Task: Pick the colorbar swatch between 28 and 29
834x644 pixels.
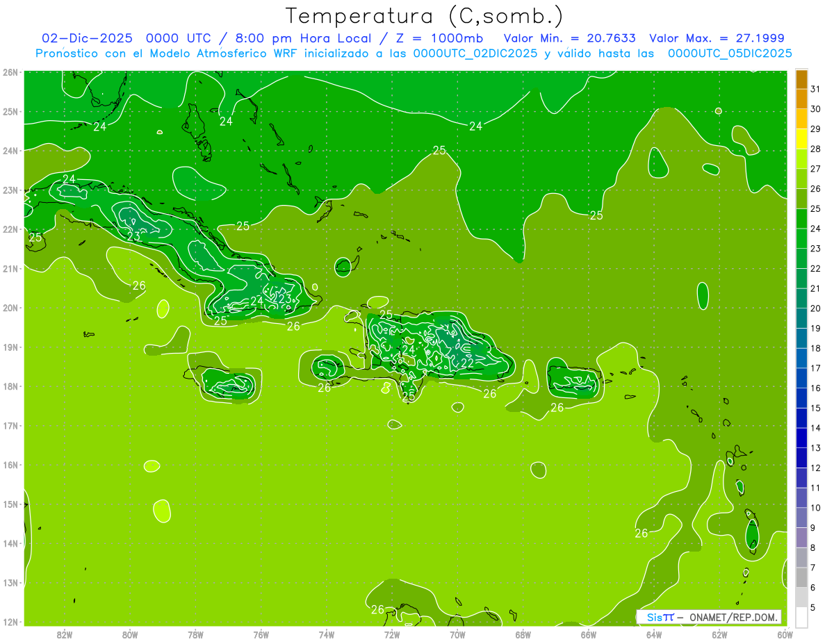Action: 801,139
